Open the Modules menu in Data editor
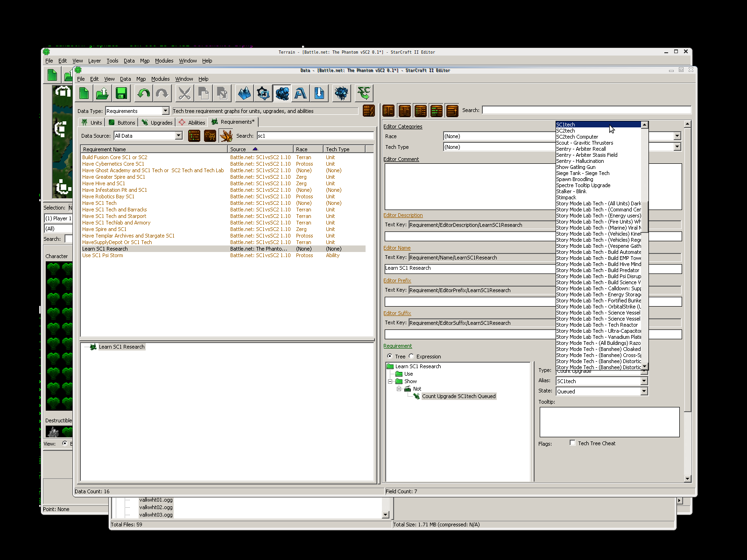 160,79
